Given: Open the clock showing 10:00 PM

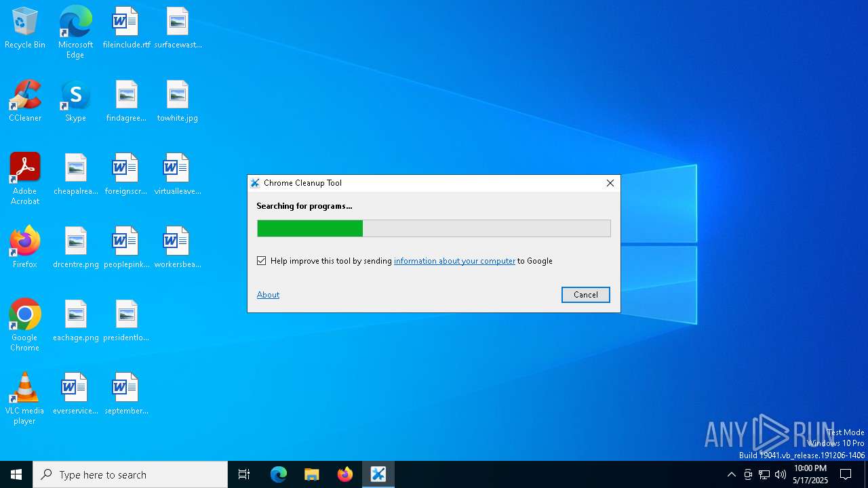Looking at the screenshot, I should [x=810, y=474].
